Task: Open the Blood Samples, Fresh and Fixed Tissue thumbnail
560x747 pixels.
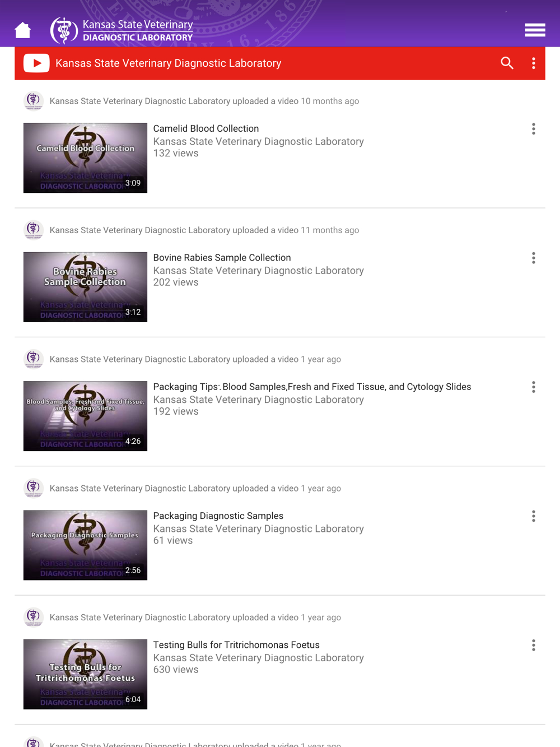Action: [85, 416]
